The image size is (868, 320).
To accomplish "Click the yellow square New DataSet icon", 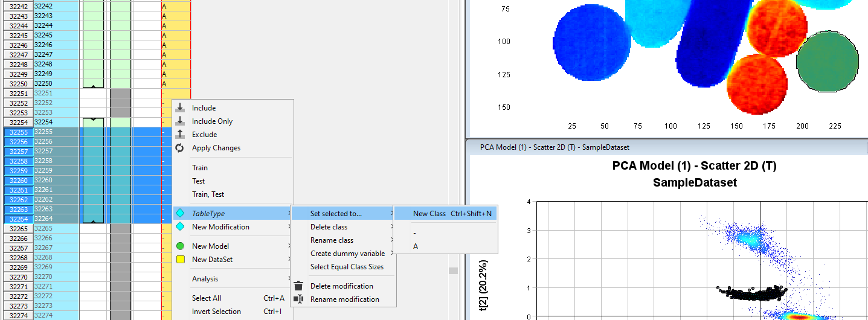I will [180, 260].
